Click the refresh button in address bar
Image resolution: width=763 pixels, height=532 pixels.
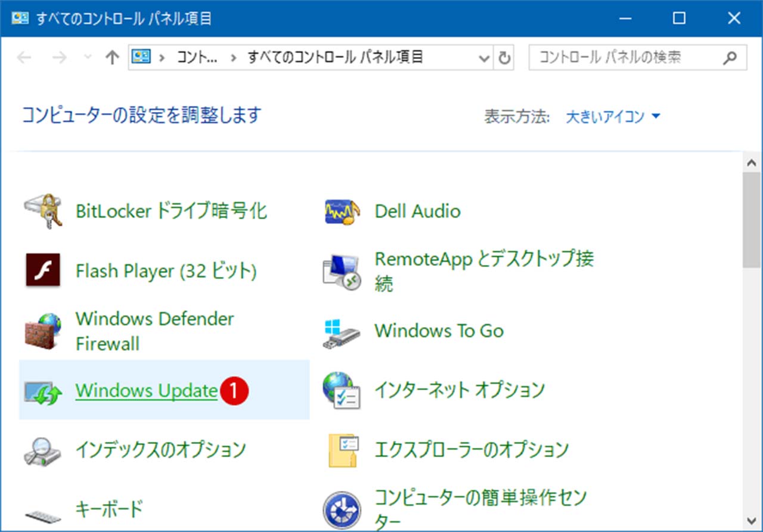point(504,58)
